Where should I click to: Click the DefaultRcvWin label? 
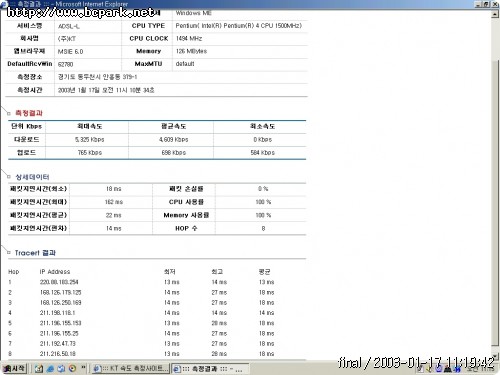(30, 64)
